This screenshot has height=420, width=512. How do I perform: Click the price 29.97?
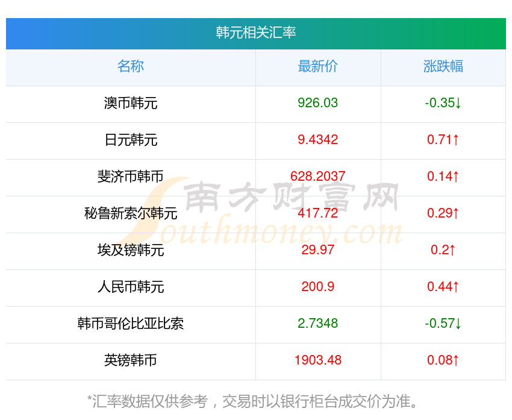(317, 250)
